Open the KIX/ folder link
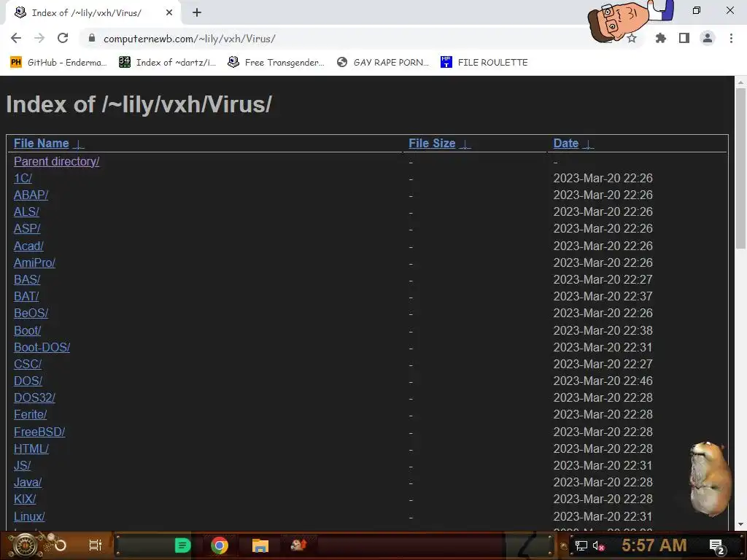The height and width of the screenshot is (560, 747). pyautogui.click(x=25, y=499)
